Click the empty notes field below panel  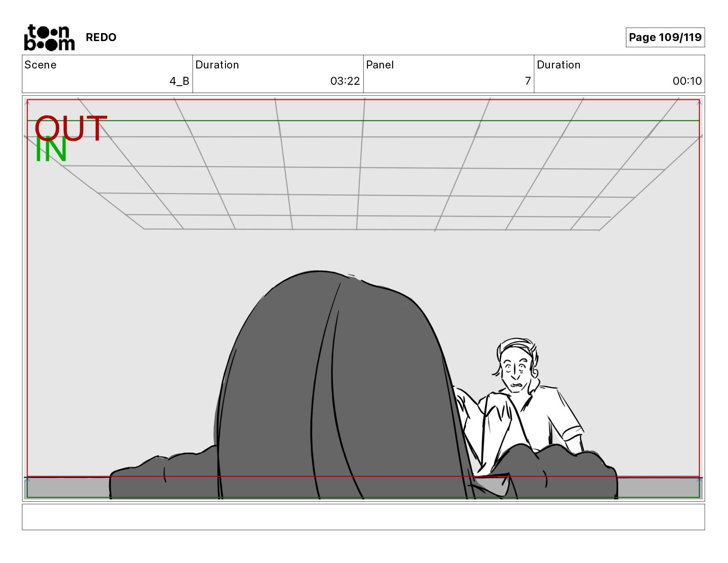pyautogui.click(x=363, y=517)
